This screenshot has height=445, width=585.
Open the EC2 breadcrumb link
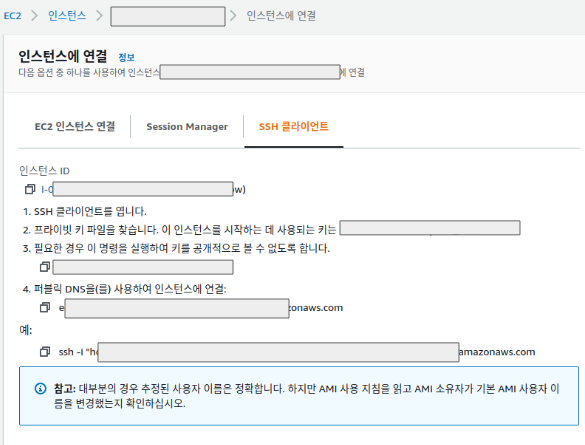(x=12, y=16)
